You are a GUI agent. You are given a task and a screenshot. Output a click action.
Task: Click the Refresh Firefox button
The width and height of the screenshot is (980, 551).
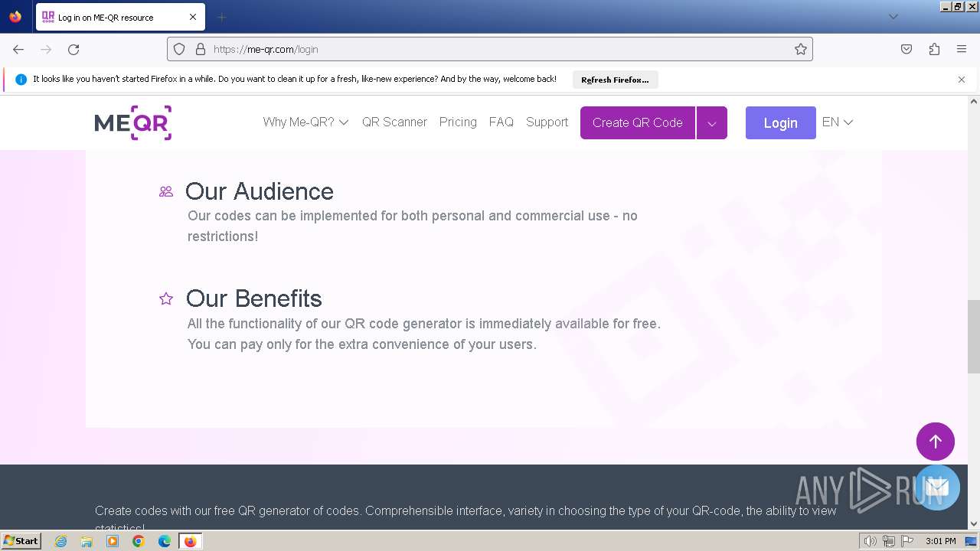[615, 80]
